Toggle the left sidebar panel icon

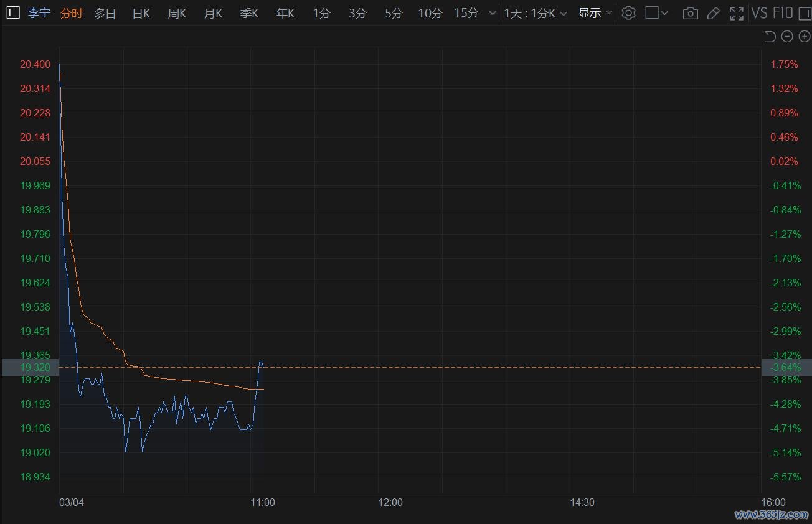(x=13, y=12)
